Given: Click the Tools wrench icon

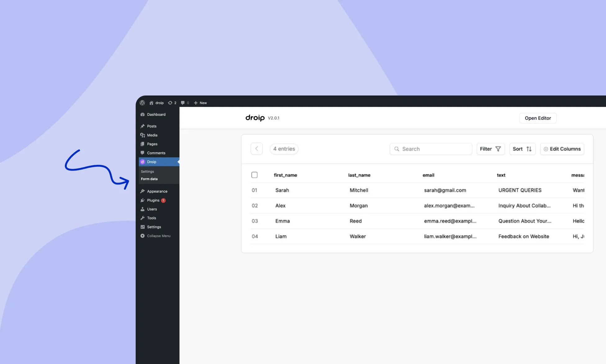Looking at the screenshot, I should pos(142,218).
